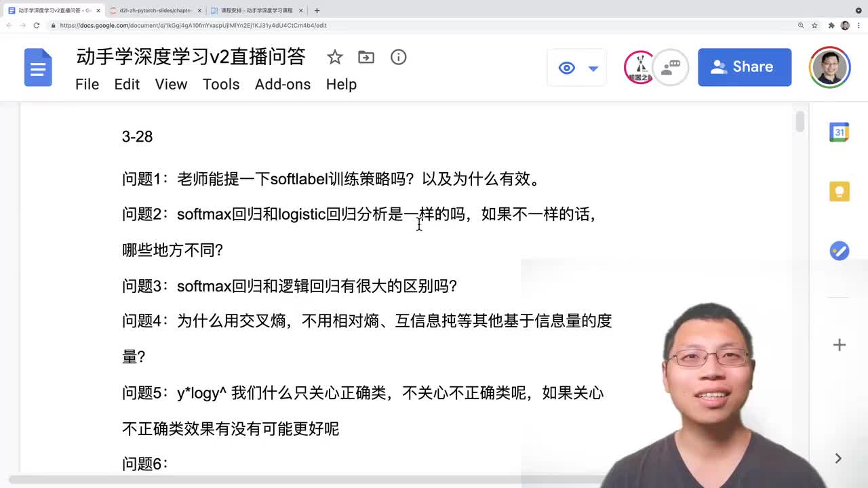Expand viewing mode dropdown arrow
Viewport: 868px width, 488px height.
(593, 68)
